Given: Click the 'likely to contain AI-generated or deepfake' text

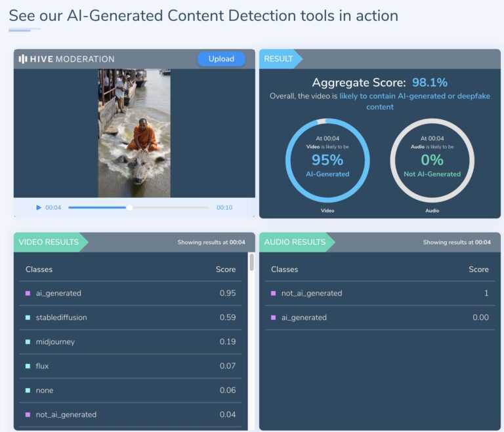Looking at the screenshot, I should 415,96.
